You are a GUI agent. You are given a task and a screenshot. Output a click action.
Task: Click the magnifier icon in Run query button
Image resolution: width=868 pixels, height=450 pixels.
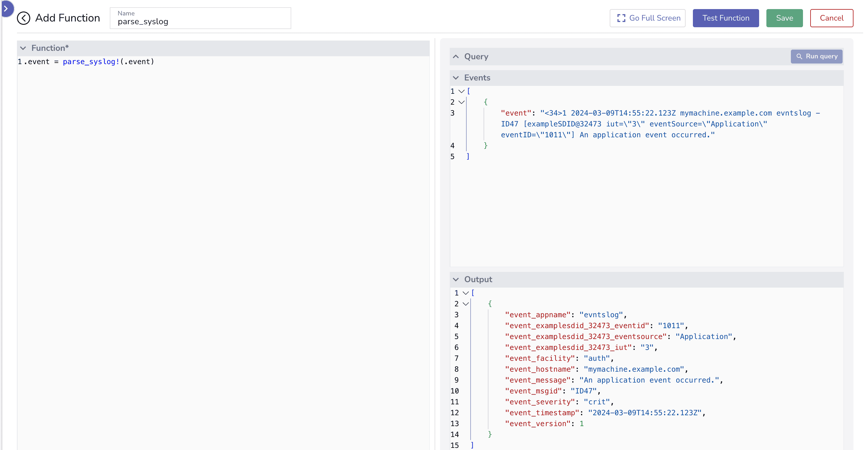point(799,56)
